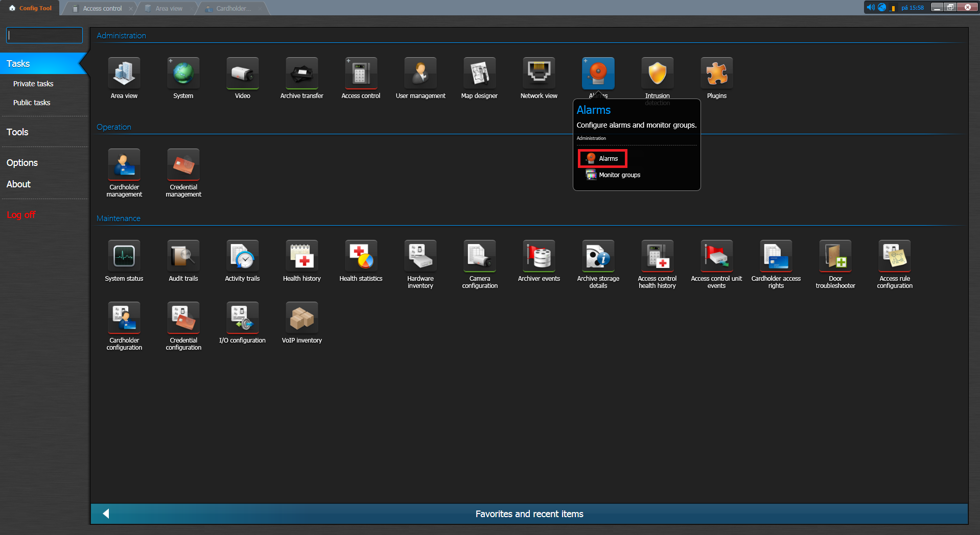Click the search input field
Viewport: 980px width, 535px height.
pos(44,35)
